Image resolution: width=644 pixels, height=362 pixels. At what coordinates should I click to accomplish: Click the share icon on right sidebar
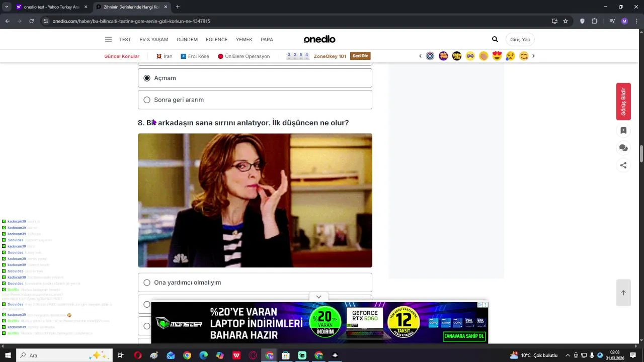coord(623,165)
